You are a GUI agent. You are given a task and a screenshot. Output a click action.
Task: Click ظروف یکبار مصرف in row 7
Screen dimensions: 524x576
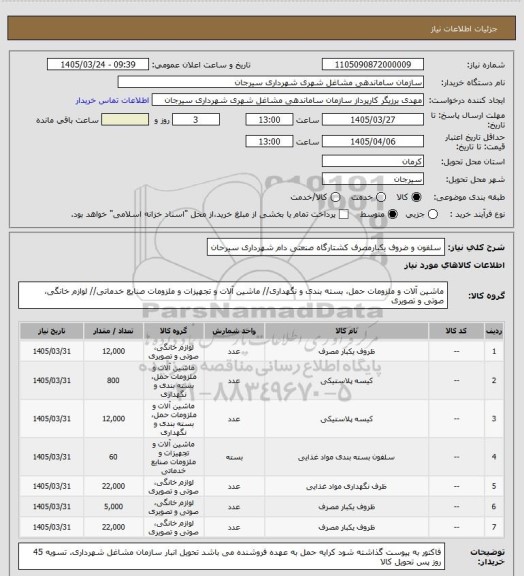click(347, 528)
